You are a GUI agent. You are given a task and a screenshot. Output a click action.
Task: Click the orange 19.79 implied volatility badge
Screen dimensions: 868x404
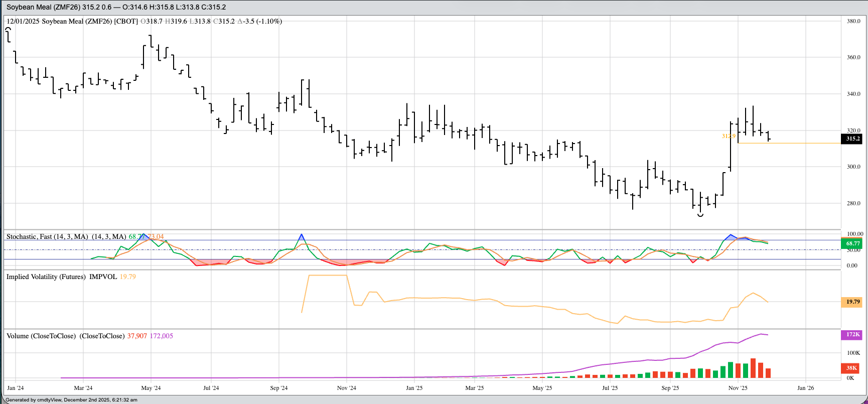(x=852, y=302)
